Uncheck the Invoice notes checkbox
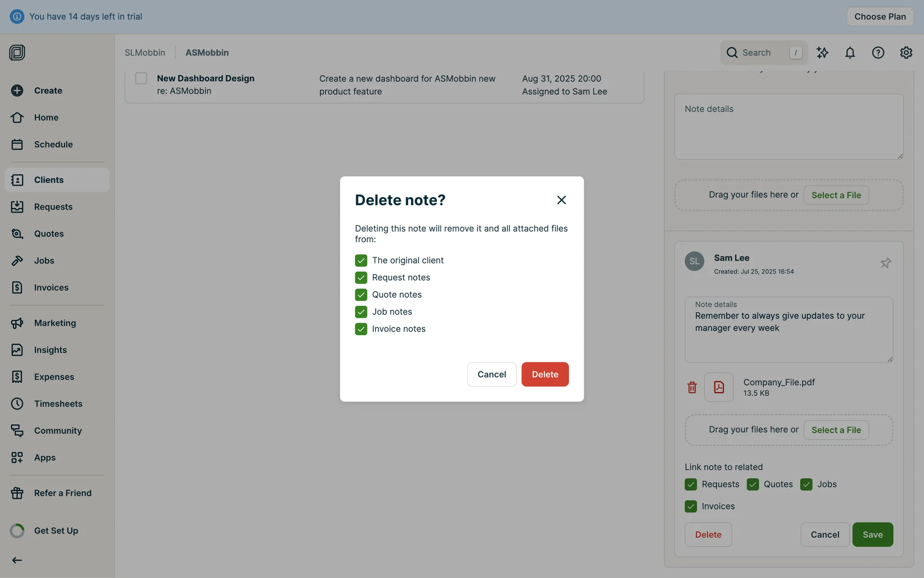The width and height of the screenshot is (924, 578). (361, 329)
